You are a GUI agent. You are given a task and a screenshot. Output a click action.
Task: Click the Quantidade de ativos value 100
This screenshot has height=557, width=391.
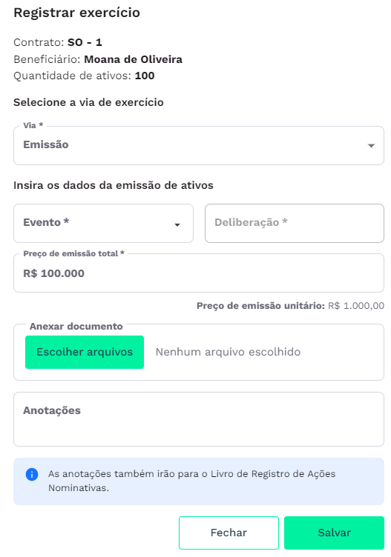pyautogui.click(x=145, y=76)
